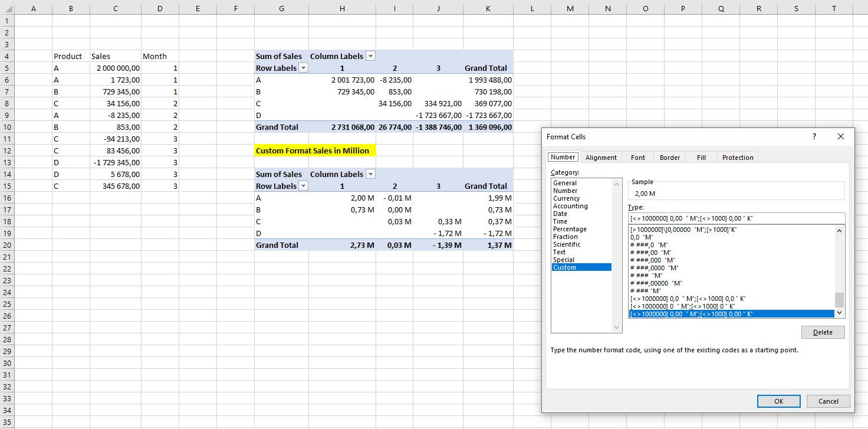The height and width of the screenshot is (429, 868).
Task: Open the Row Labels filter in the upper pivot table
Action: point(304,68)
